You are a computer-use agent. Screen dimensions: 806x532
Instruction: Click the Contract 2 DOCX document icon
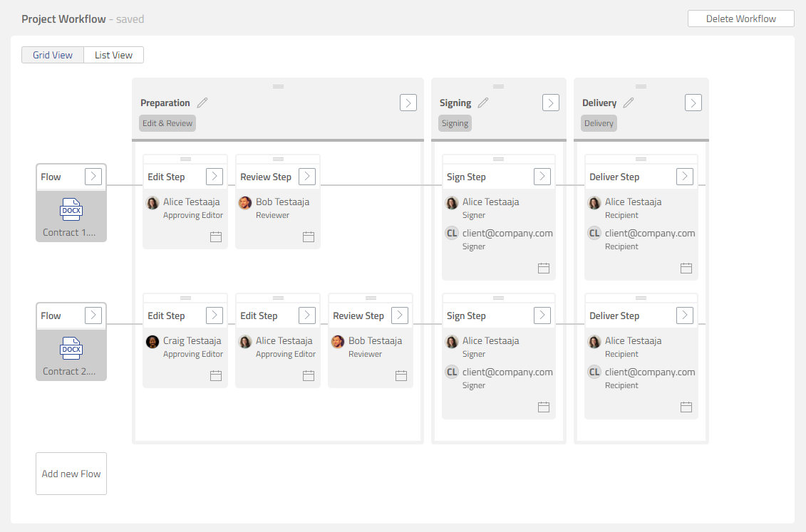pos(71,348)
